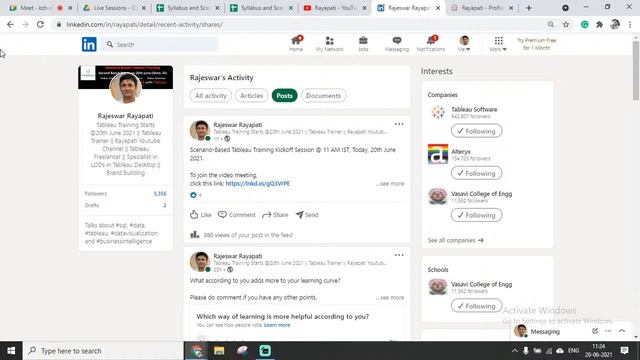Send the Kickoff Session post
640x360 pixels.
tap(307, 215)
